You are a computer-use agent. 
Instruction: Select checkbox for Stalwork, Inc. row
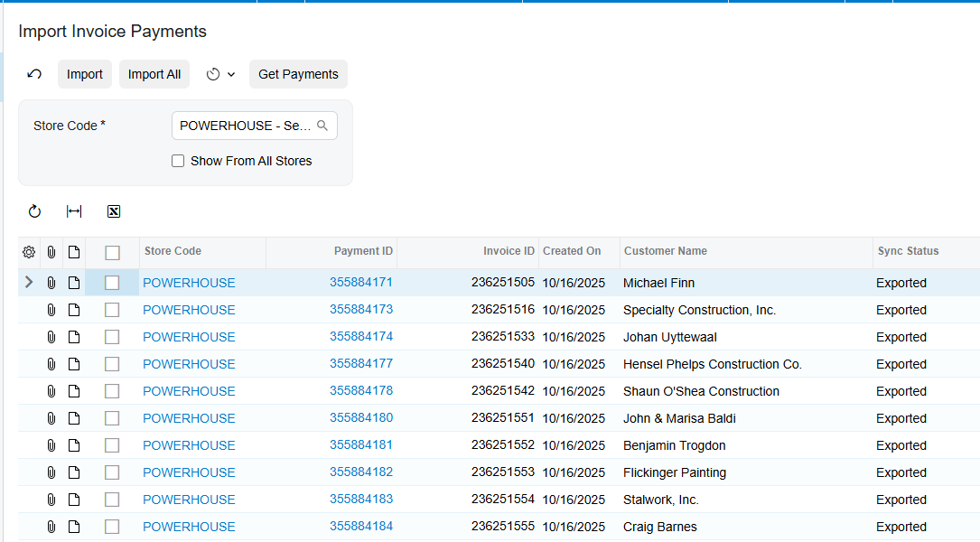(x=112, y=500)
